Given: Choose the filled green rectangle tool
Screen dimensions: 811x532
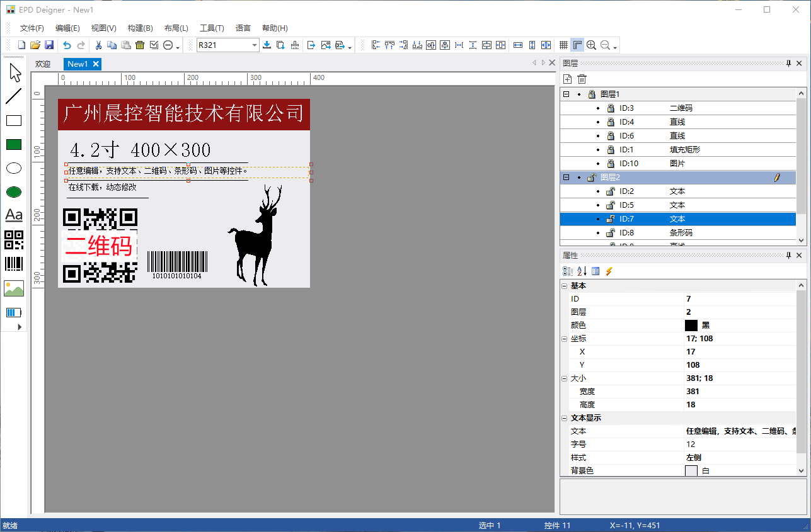Looking at the screenshot, I should [x=14, y=145].
